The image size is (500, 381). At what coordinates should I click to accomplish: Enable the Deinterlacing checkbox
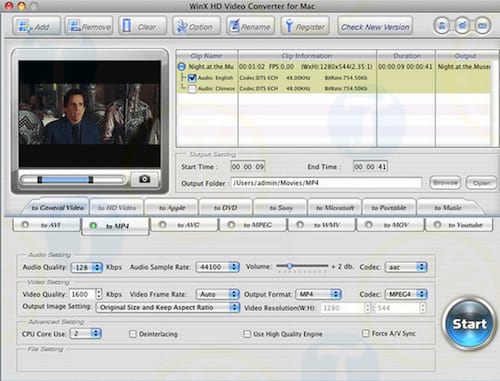click(x=133, y=334)
